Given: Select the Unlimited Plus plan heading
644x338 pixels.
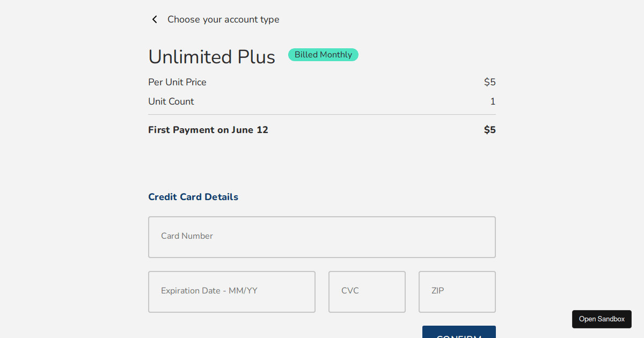Looking at the screenshot, I should pos(211,57).
